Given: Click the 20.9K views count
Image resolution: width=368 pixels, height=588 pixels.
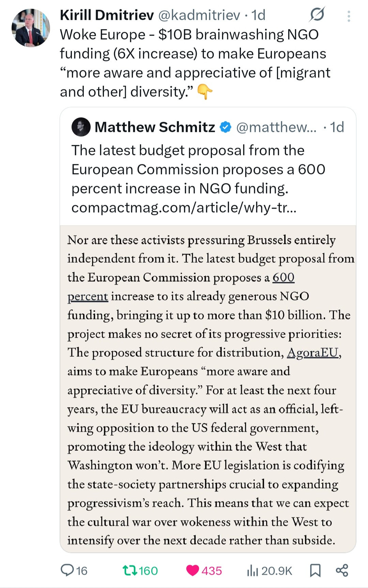Looking at the screenshot, I should point(277,571).
